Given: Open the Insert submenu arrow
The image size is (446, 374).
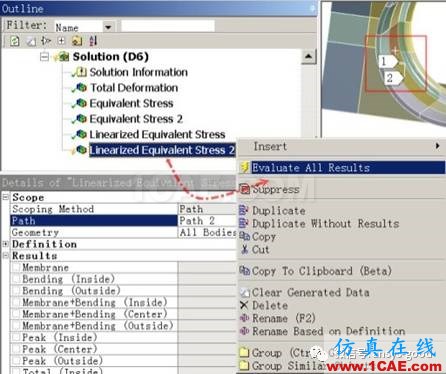Looking at the screenshot, I should coord(437,146).
